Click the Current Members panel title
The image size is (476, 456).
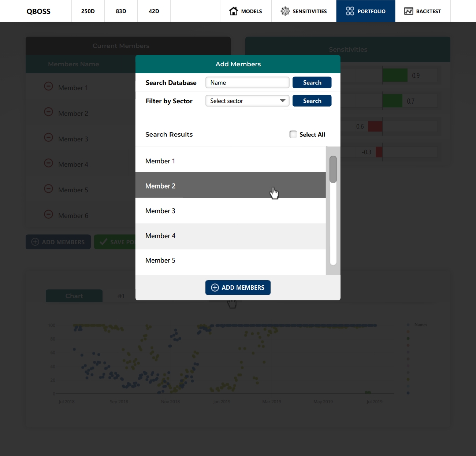pyautogui.click(x=121, y=46)
